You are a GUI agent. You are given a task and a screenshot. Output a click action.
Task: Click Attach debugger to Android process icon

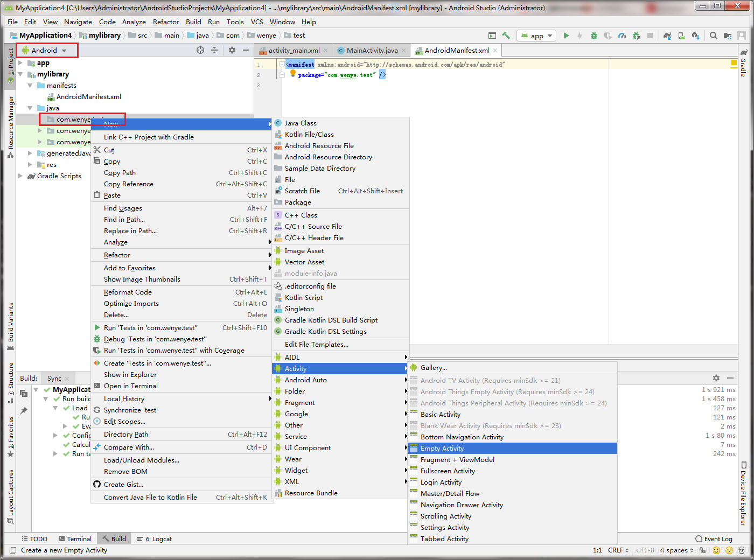(636, 36)
